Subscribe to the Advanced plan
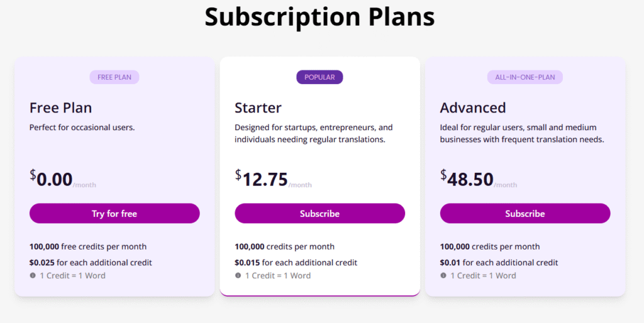This screenshot has height=323, width=644. point(525,214)
